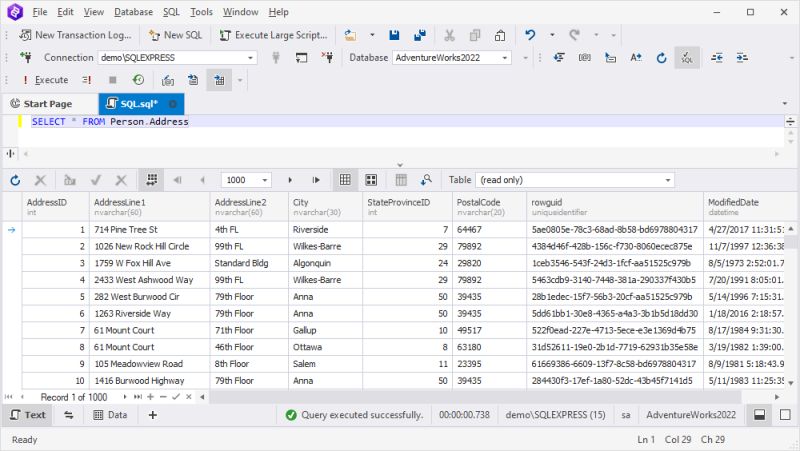Screen dimensions: 800x451
Task: Click Execute Large Script button
Action: click(x=273, y=35)
